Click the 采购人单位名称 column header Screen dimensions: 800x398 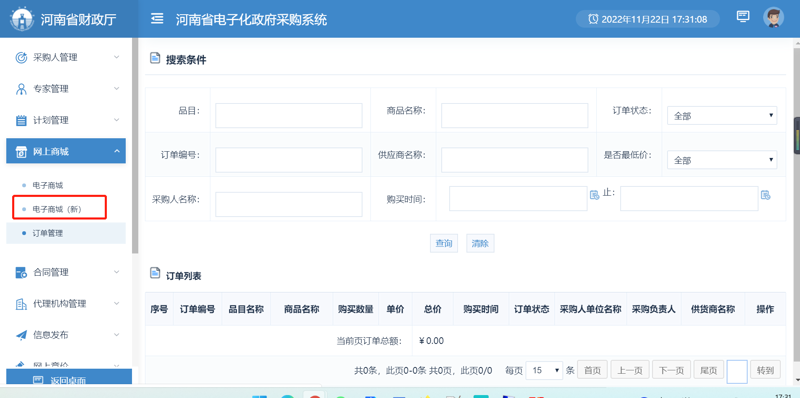(x=590, y=309)
